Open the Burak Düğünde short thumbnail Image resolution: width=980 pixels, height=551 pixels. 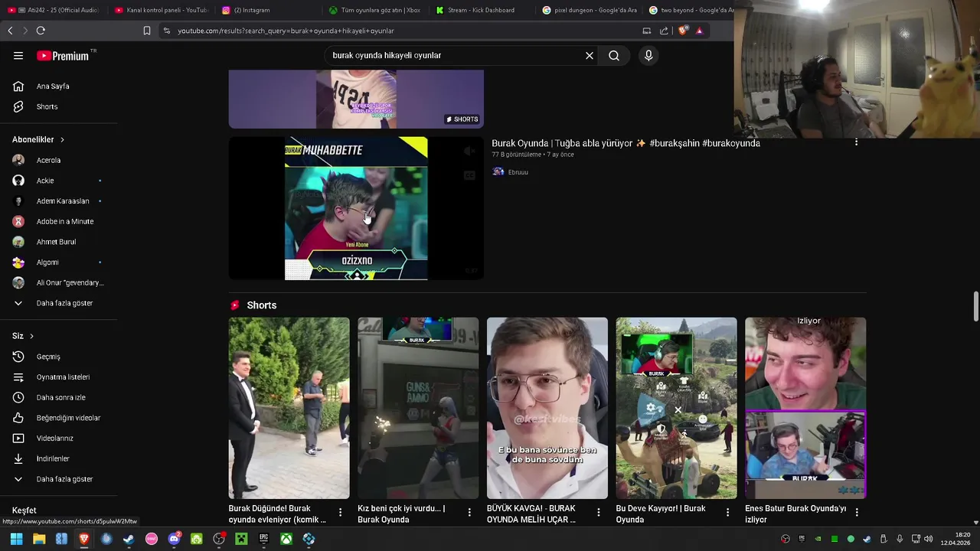pos(289,408)
